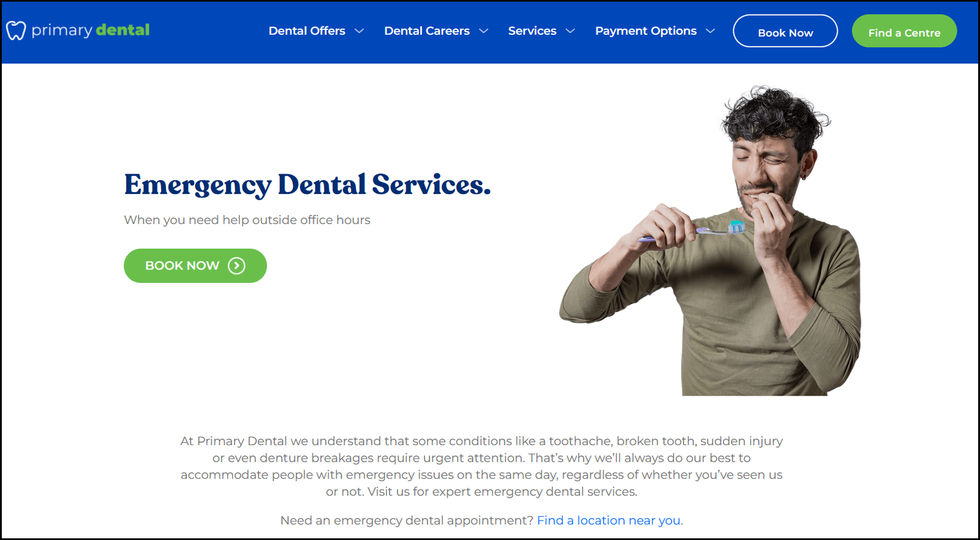980x540 pixels.
Task: Click the man with toothbrush image
Action: pos(710,241)
